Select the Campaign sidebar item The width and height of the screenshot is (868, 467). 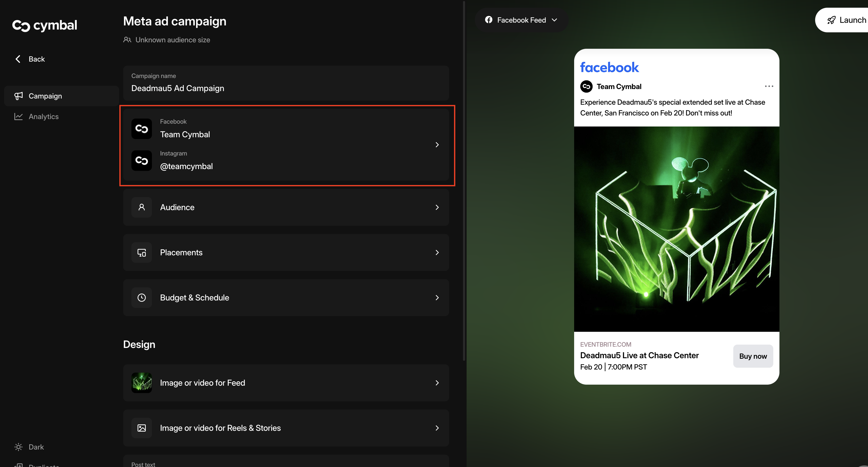[45, 96]
